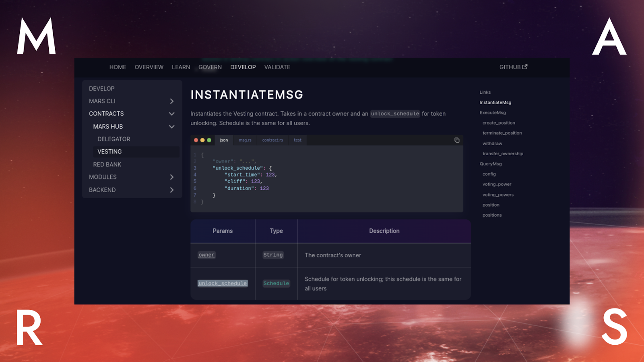
Task: Expand the MARS CLI chevron
Action: point(172,101)
